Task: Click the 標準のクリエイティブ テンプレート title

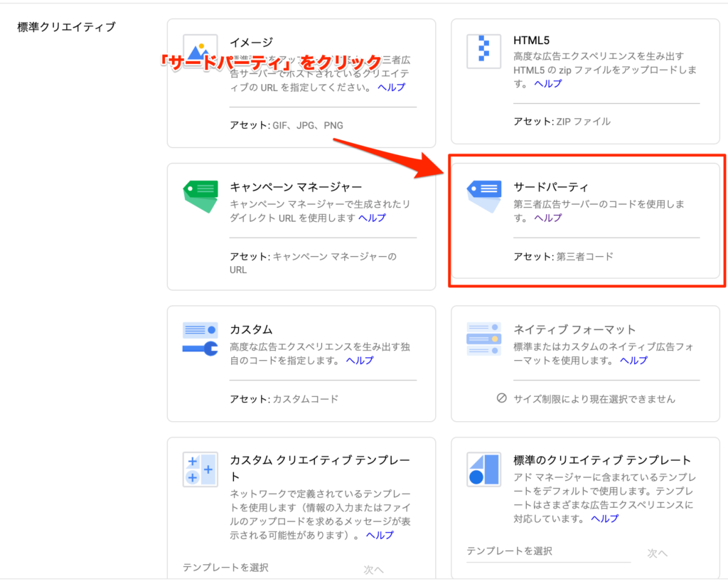Action: pos(602,460)
